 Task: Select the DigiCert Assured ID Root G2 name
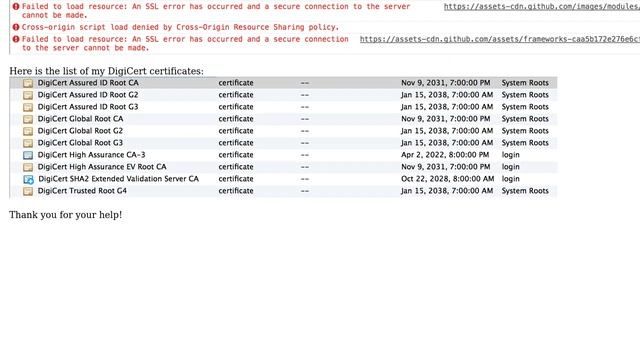click(88, 95)
